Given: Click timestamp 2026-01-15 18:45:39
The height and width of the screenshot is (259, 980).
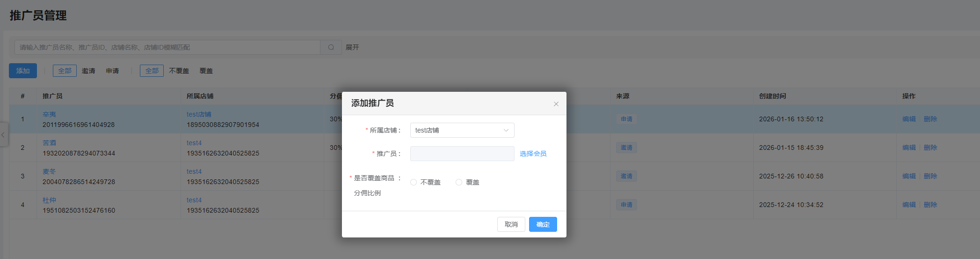Looking at the screenshot, I should pyautogui.click(x=791, y=148).
